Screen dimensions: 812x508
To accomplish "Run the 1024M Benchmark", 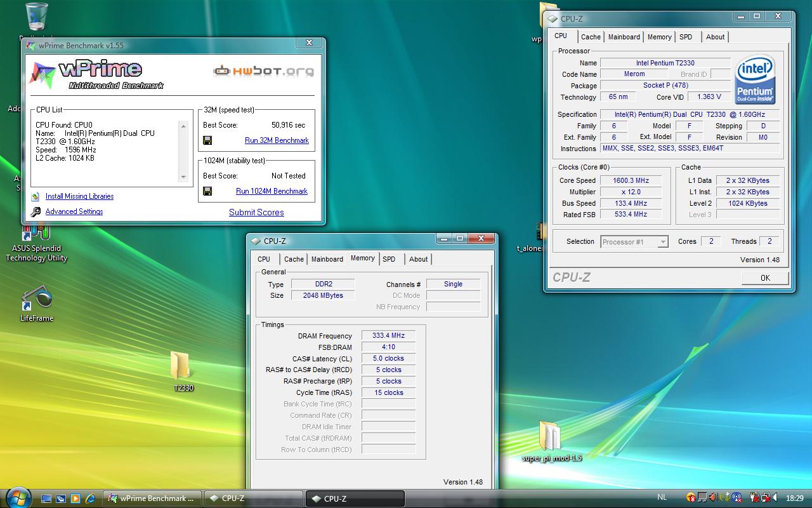I will point(272,191).
